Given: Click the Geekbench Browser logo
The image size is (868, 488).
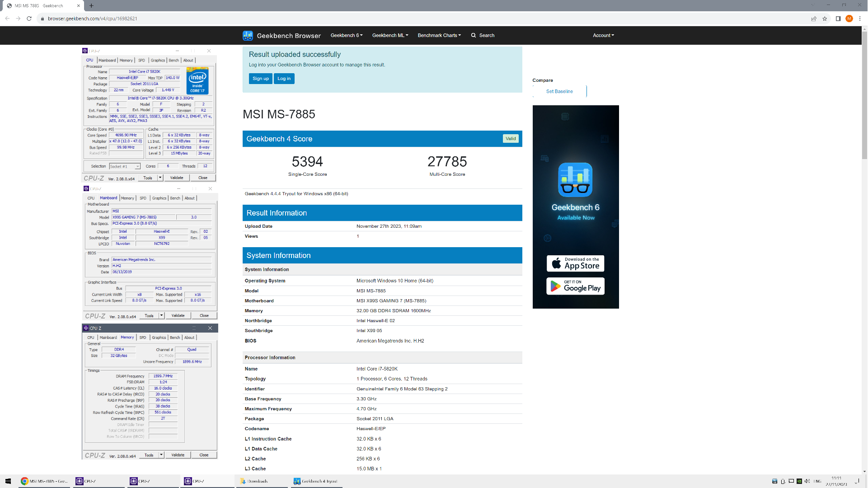Looking at the screenshot, I should pos(282,35).
